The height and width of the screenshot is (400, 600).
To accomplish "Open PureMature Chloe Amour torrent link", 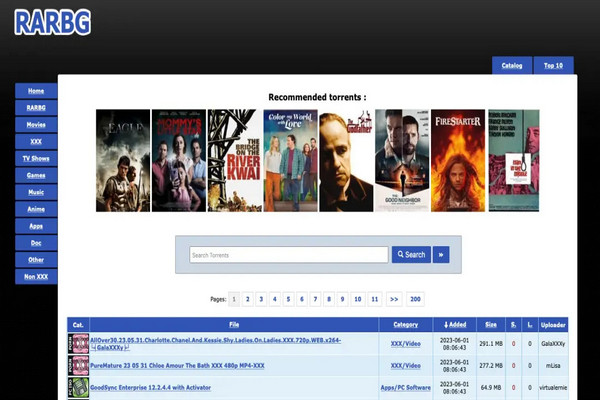I will click(x=177, y=366).
